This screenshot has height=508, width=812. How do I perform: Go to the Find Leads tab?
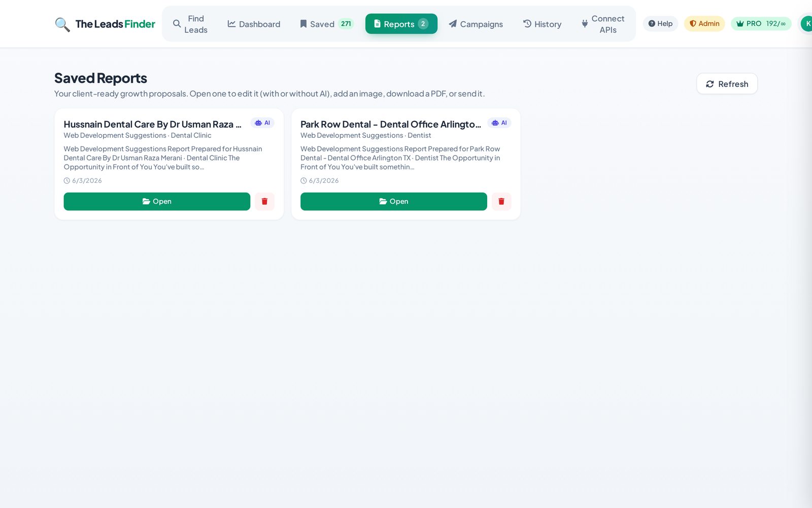pos(190,24)
